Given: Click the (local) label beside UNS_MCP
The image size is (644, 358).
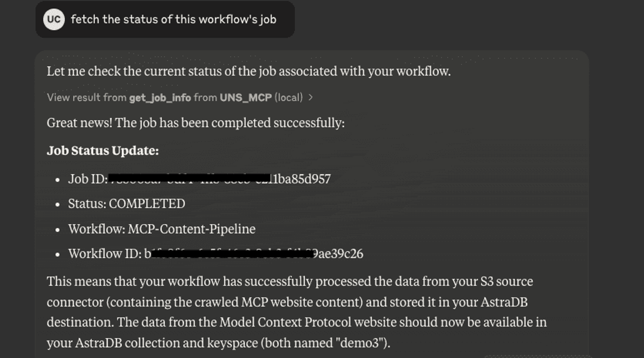Looking at the screenshot, I should (x=289, y=98).
